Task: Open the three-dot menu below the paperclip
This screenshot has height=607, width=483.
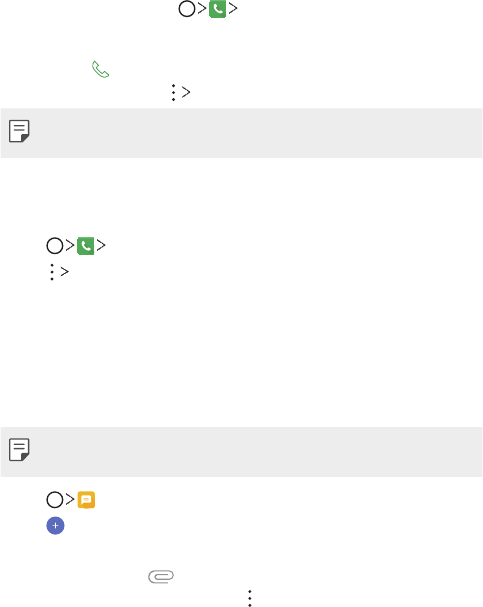Action: click(x=250, y=598)
